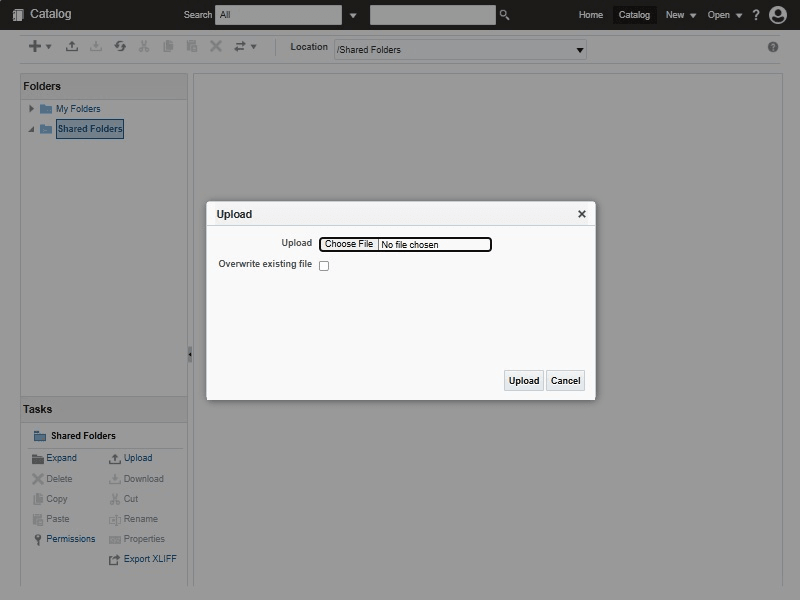Open dropdown arrow next to swap icon
The image size is (800, 600).
tap(254, 46)
